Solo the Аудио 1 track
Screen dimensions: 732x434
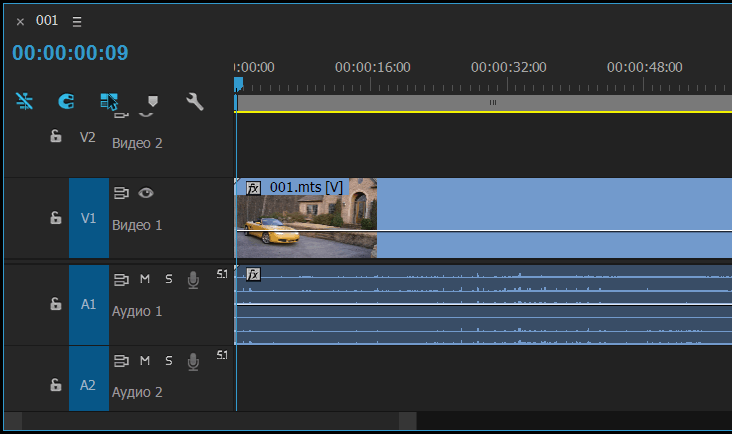point(169,279)
